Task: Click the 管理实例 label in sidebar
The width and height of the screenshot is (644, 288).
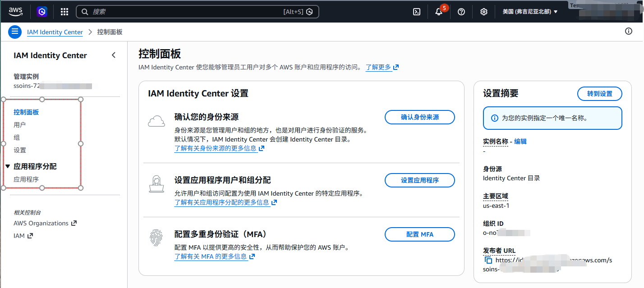Action: click(26, 77)
